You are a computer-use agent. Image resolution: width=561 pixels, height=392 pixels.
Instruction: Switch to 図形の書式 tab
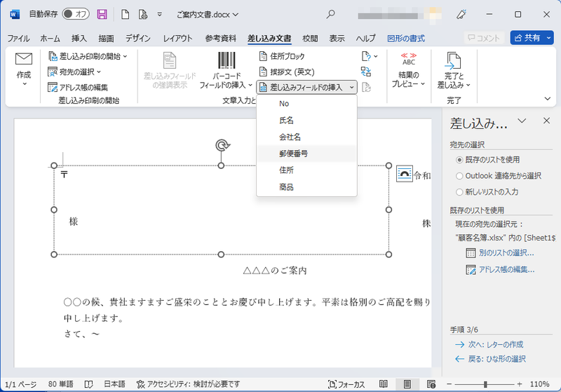pos(406,39)
